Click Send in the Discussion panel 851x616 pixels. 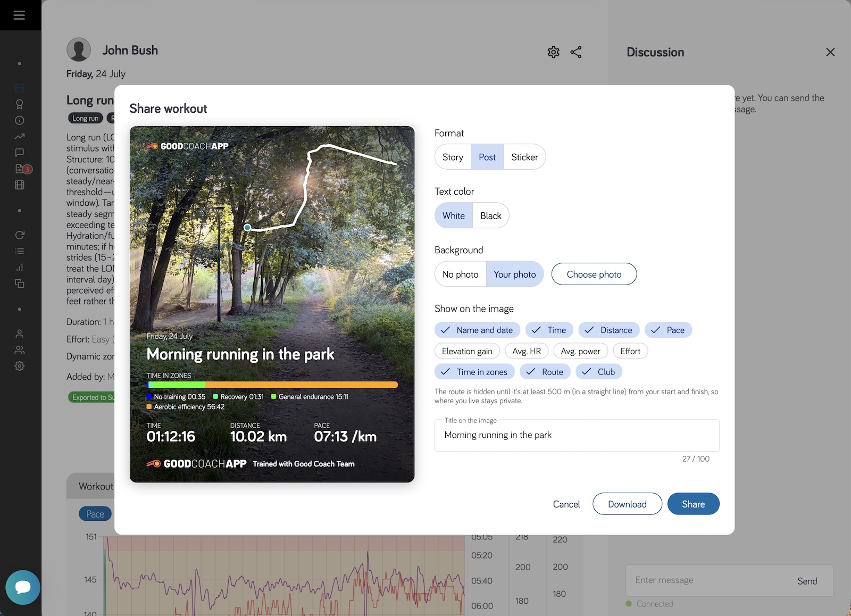(807, 581)
